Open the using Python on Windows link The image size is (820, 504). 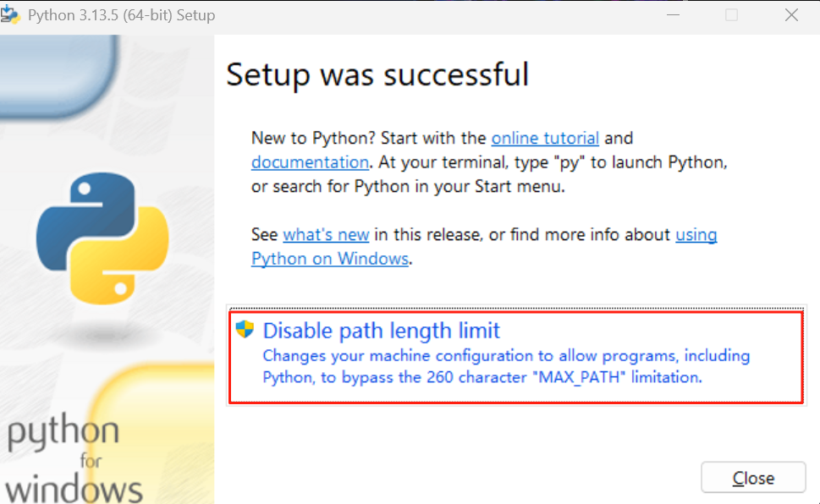pos(329,259)
